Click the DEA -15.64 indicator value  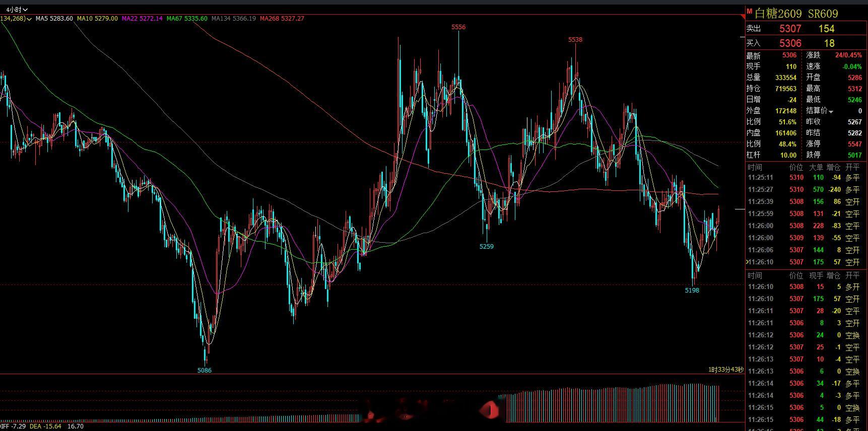45,426
